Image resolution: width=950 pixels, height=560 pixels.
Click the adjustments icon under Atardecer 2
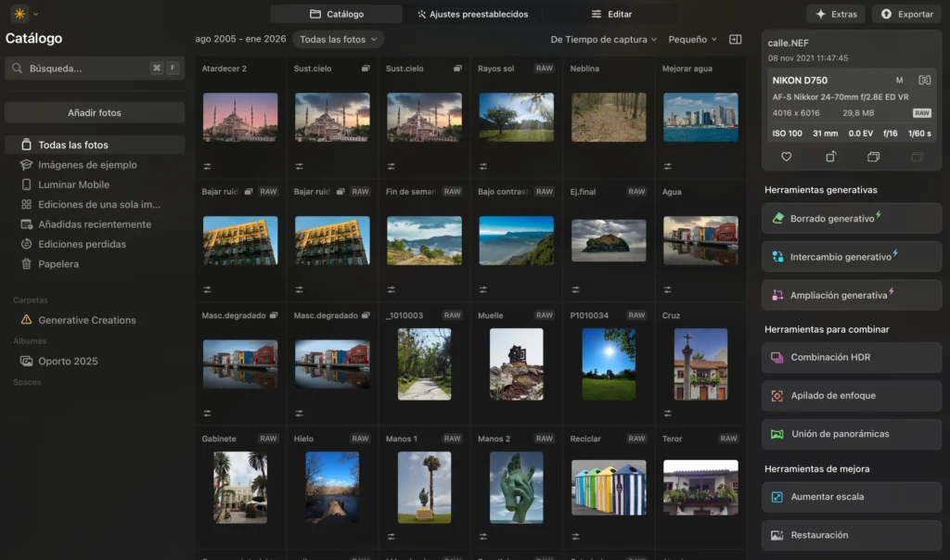[x=207, y=166]
